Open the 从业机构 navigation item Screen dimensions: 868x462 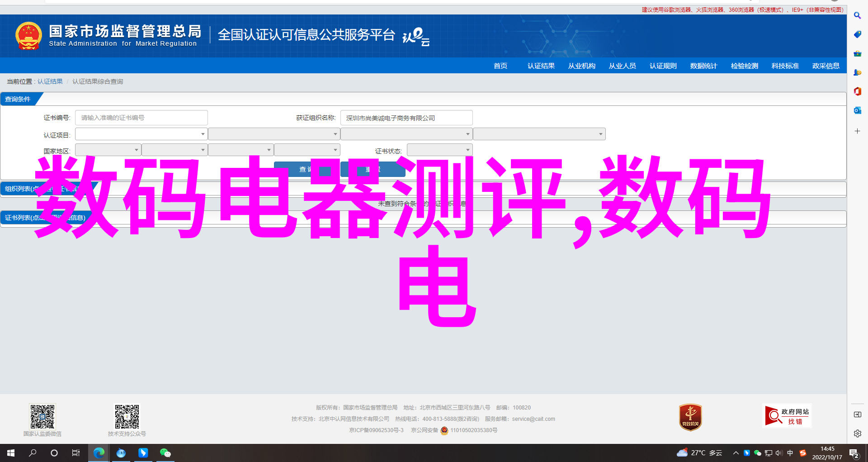point(582,66)
